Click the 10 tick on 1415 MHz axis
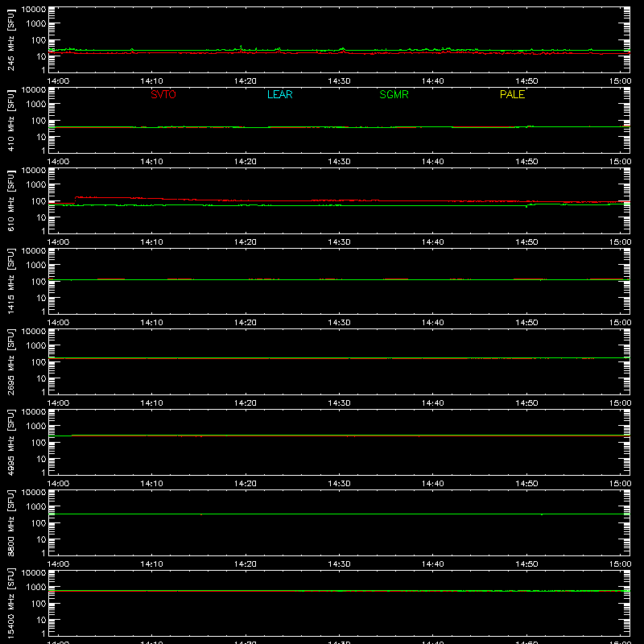 [x=41, y=298]
